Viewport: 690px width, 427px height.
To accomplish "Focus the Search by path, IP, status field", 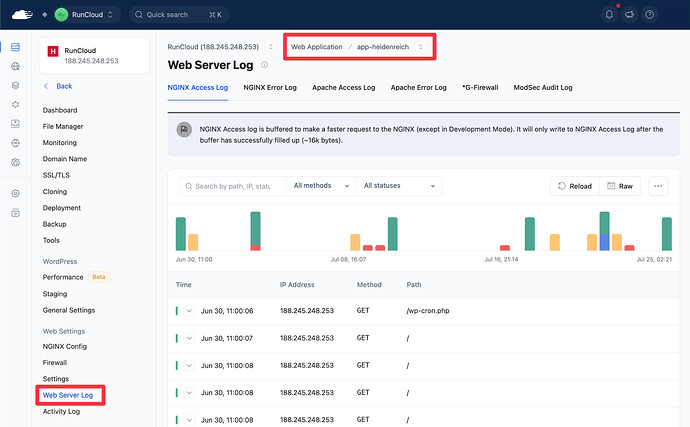I will click(x=233, y=186).
